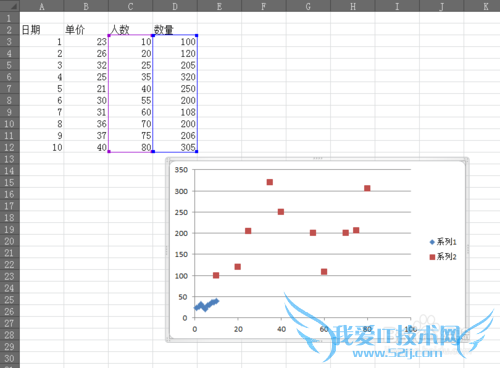
Task: Select row 20 header
Action: (x=10, y=241)
